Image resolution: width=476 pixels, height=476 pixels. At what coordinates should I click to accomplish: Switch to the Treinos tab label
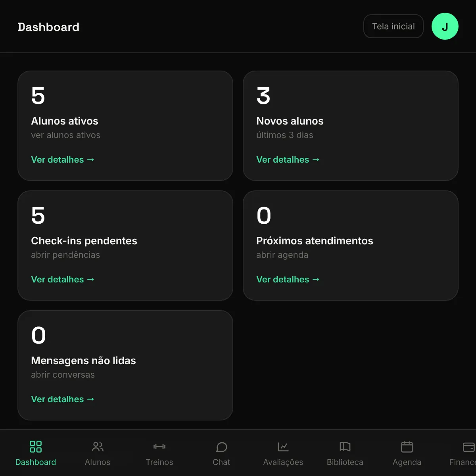[159, 462]
